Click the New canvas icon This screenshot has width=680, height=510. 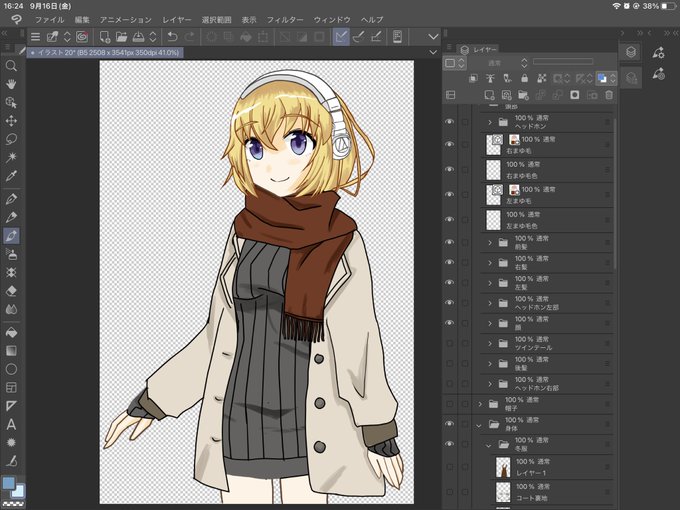click(105, 37)
